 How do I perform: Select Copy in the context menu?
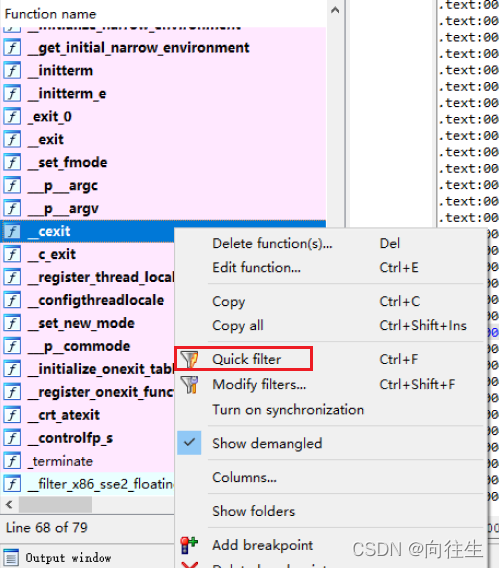click(x=331, y=301)
